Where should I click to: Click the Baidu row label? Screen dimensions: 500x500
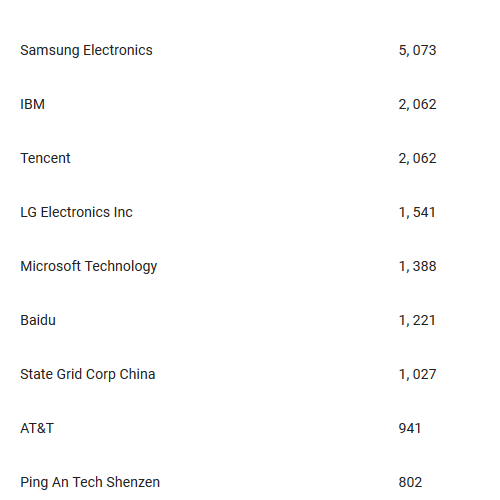point(38,320)
